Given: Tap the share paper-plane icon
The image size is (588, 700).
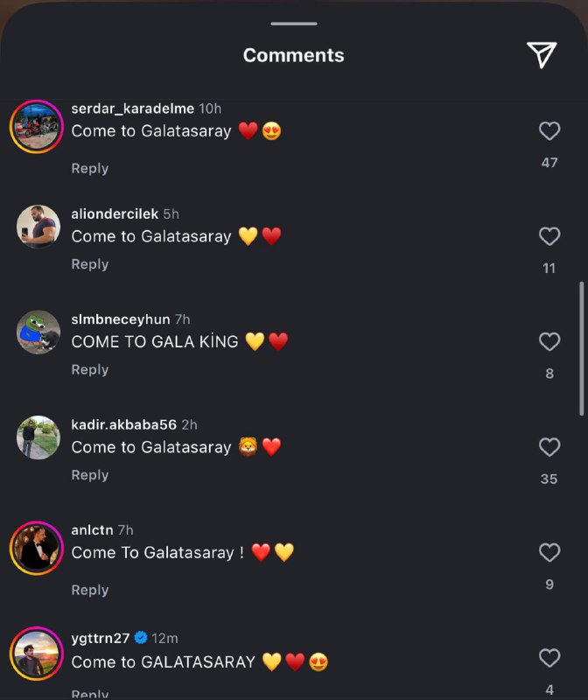Looking at the screenshot, I should pyautogui.click(x=542, y=54).
